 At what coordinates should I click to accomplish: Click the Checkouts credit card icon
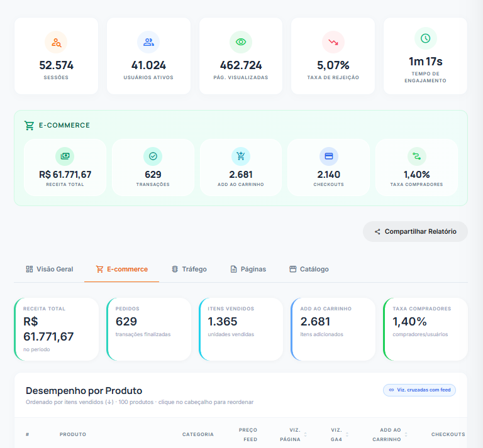tap(329, 156)
